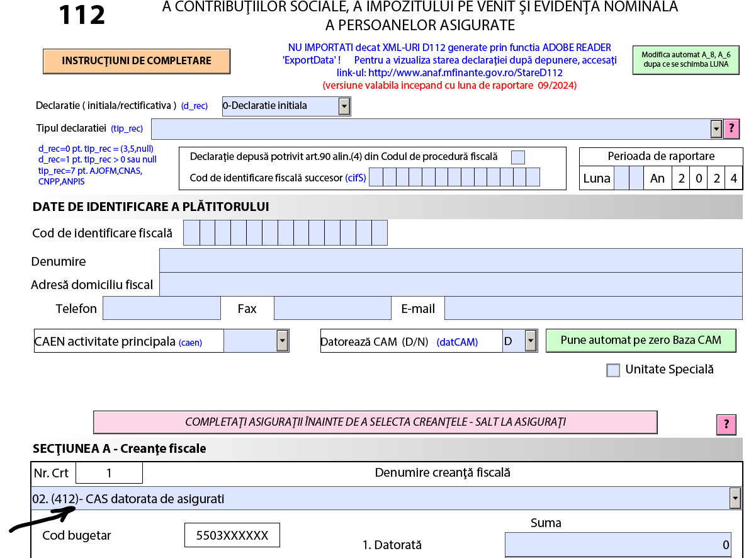The height and width of the screenshot is (558, 756).
Task: Click first box of Cod de identificare fiscală
Action: pyautogui.click(x=191, y=232)
